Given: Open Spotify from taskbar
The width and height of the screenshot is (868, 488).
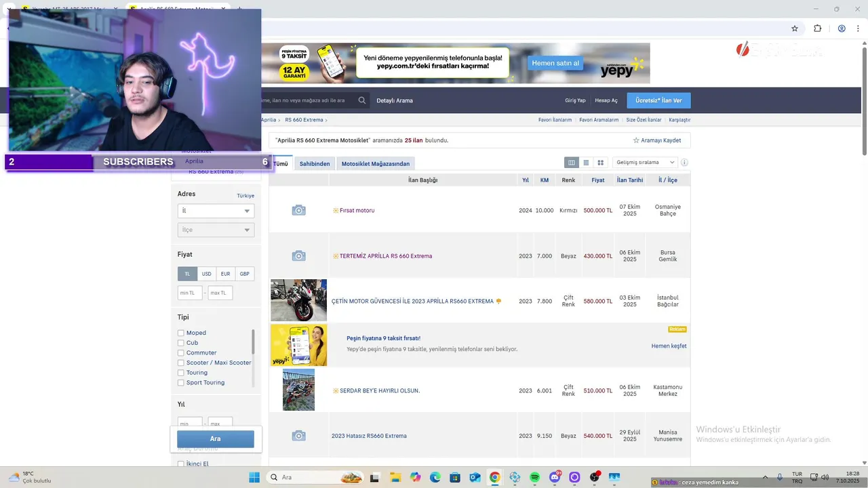Looking at the screenshot, I should (534, 477).
